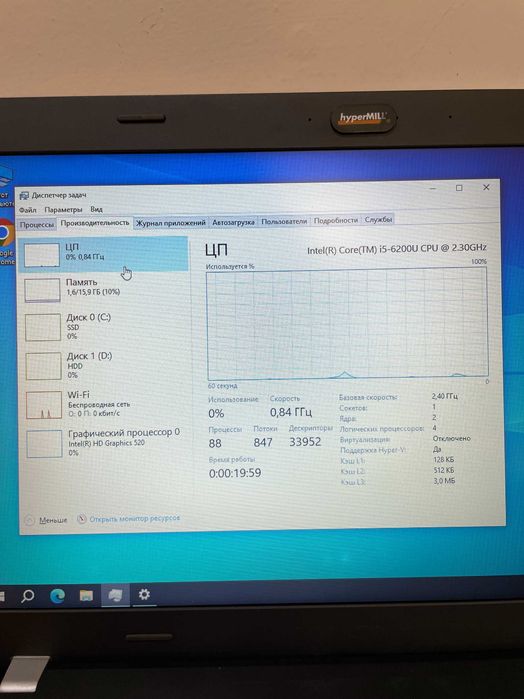Screen dimensions: 524x699
Task: Collapse Task Manager with Меньше button
Action: [x=53, y=520]
